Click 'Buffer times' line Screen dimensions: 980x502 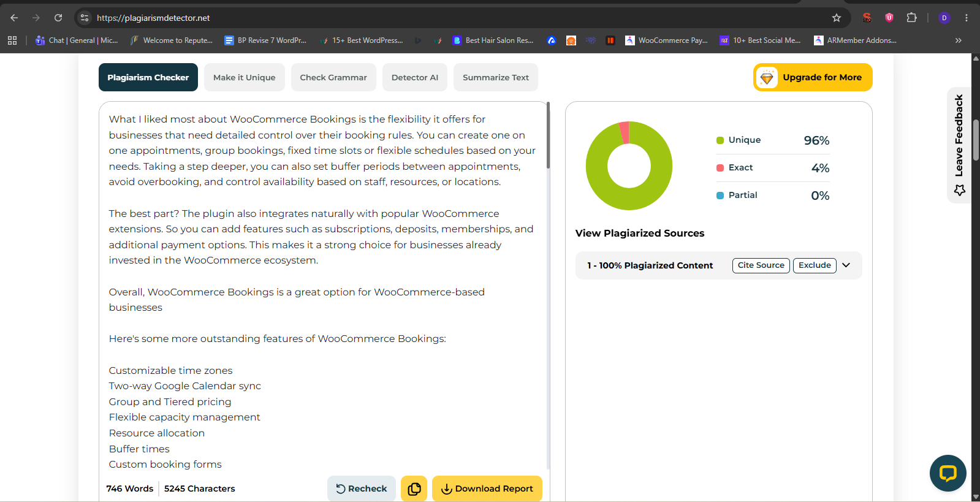(x=139, y=449)
